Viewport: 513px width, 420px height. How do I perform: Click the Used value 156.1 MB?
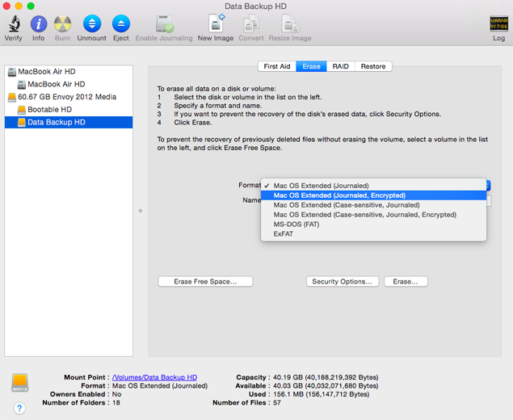(x=321, y=394)
